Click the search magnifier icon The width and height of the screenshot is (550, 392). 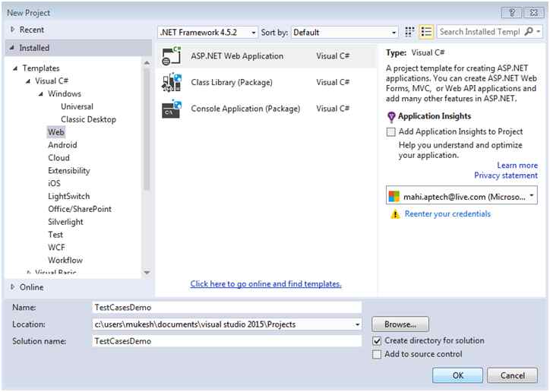point(529,32)
